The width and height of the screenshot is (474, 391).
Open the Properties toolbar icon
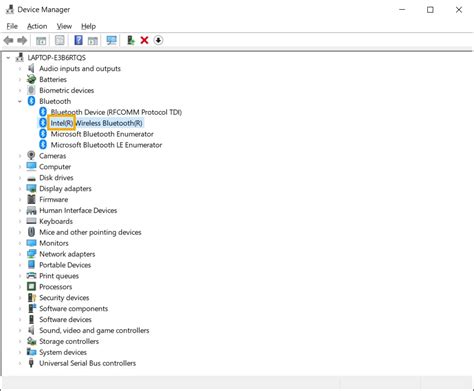click(60, 41)
